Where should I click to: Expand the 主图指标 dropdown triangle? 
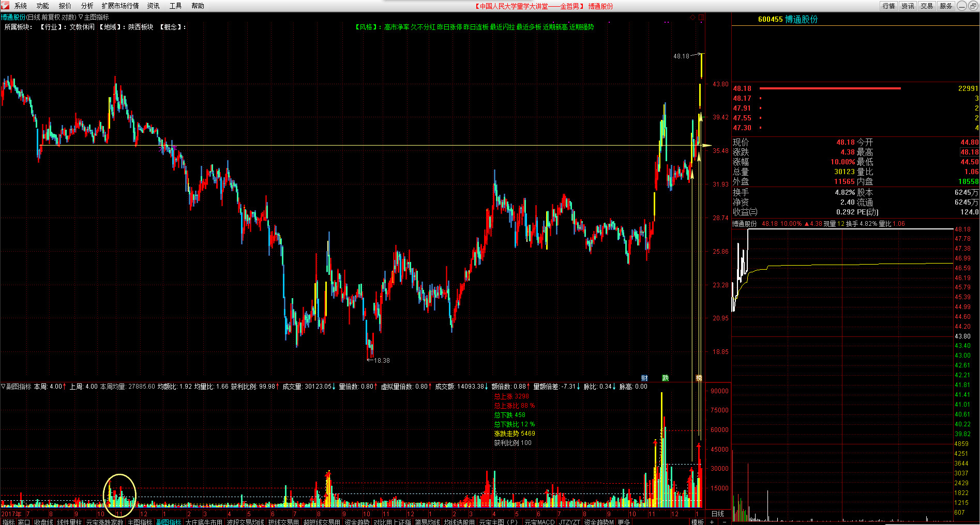(81, 17)
